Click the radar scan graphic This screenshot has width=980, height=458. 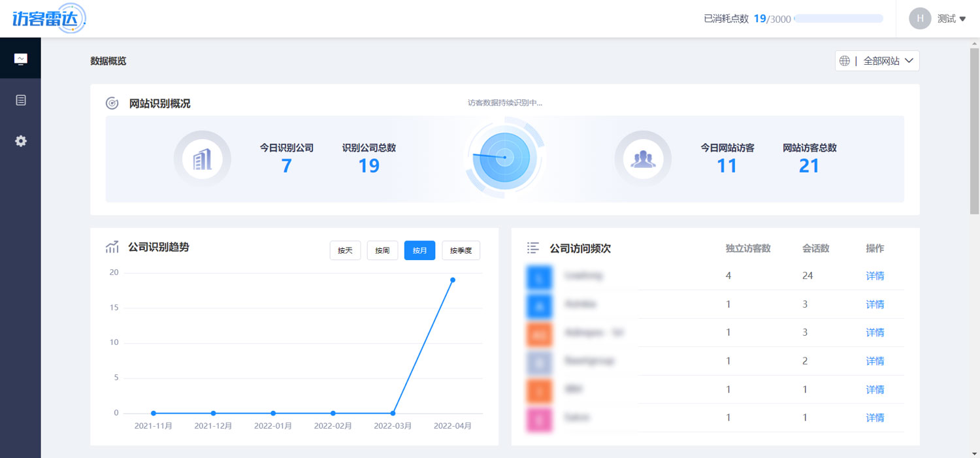[x=504, y=157]
